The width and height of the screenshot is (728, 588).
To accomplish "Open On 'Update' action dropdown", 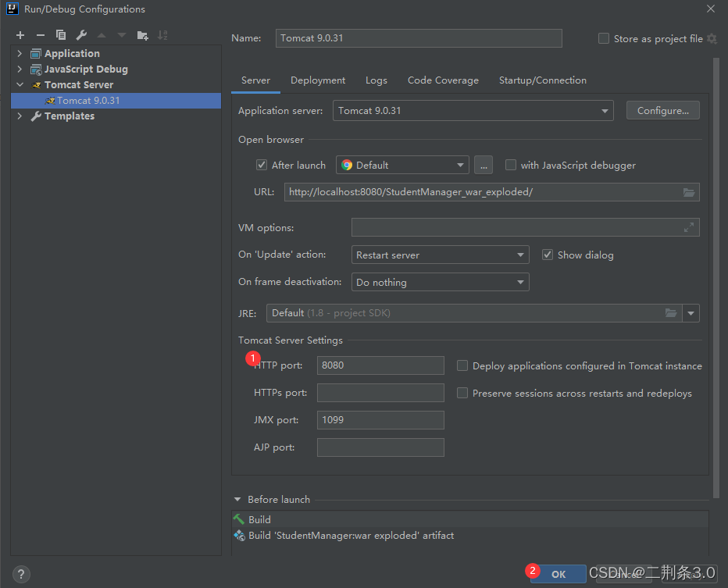I will (440, 255).
